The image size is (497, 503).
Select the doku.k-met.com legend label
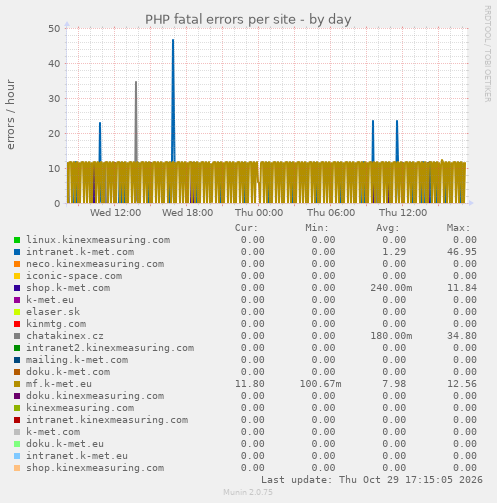(x=68, y=372)
